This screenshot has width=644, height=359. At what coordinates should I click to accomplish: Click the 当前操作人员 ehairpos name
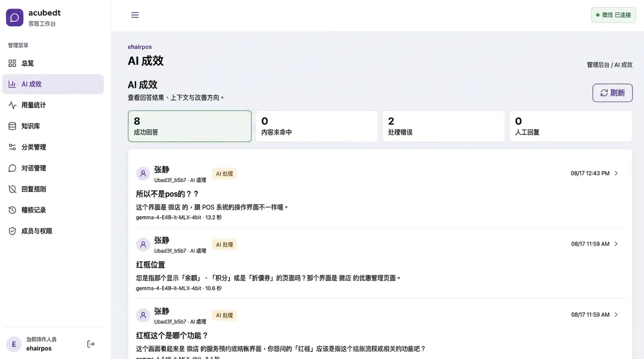39,348
